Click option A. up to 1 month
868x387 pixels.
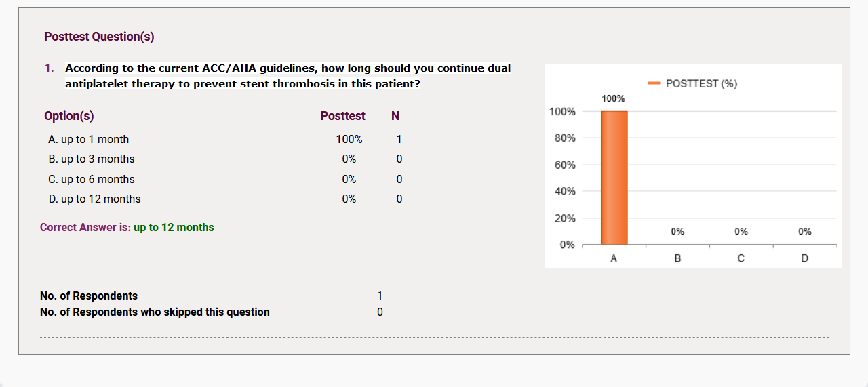(89, 140)
